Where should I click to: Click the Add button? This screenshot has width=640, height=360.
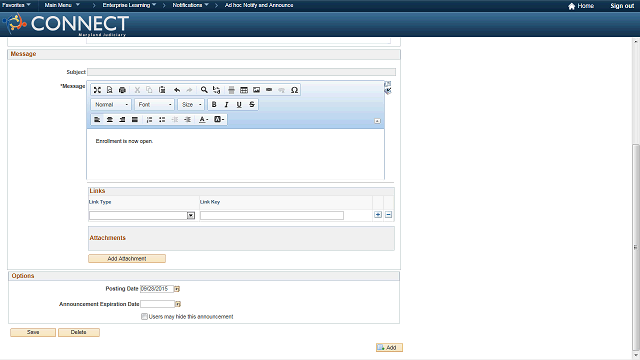click(x=389, y=347)
